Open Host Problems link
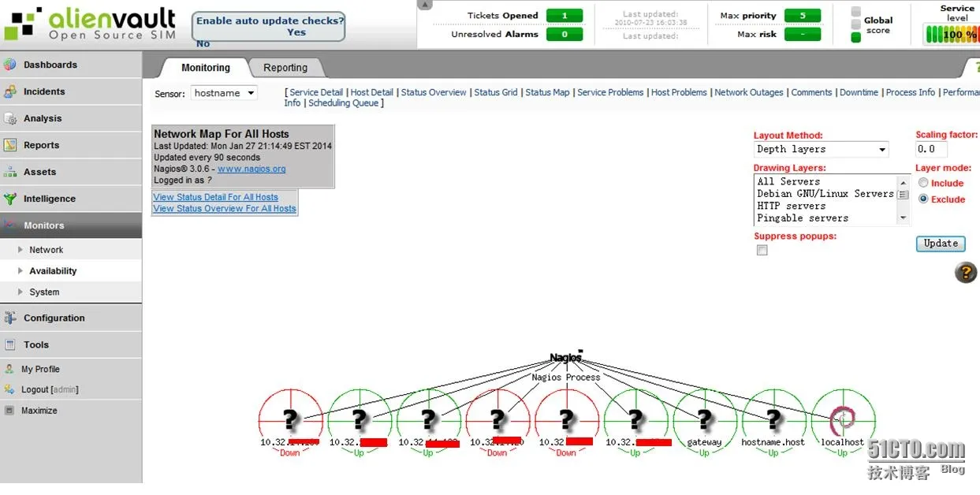The image size is (980, 495). pos(679,92)
